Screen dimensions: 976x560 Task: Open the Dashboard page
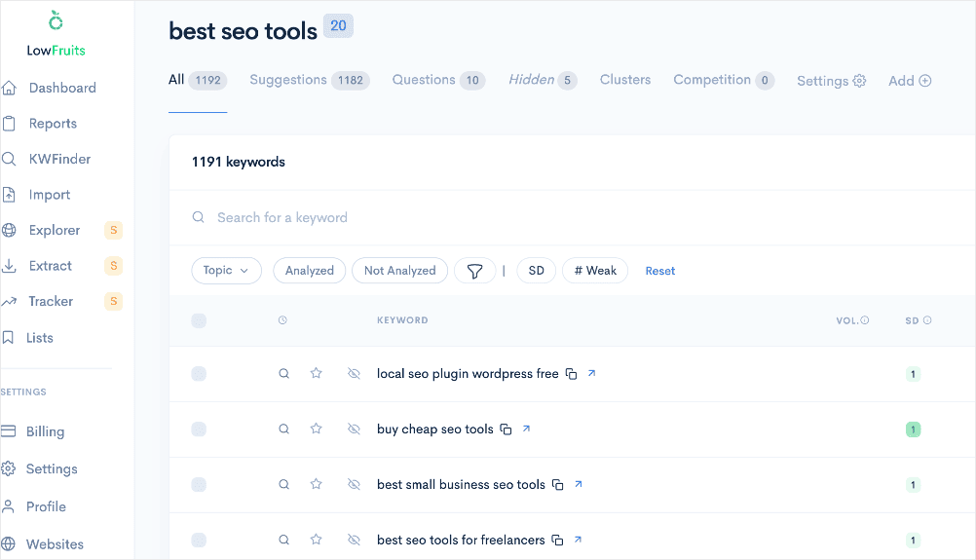49,88
